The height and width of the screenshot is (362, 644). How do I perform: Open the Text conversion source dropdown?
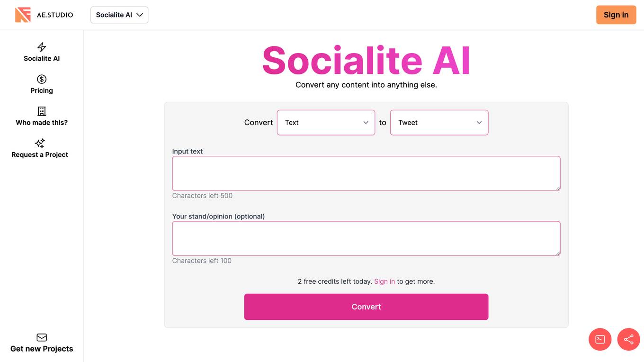click(326, 122)
